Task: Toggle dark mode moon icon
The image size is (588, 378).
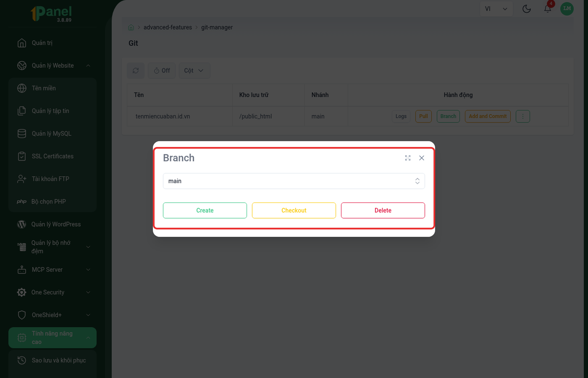Action: pos(527,8)
